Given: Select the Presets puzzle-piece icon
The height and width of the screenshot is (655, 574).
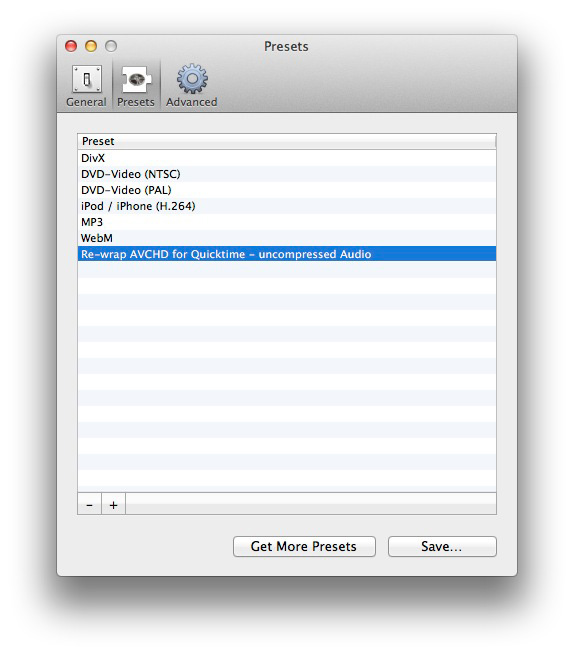Looking at the screenshot, I should click(x=136, y=79).
